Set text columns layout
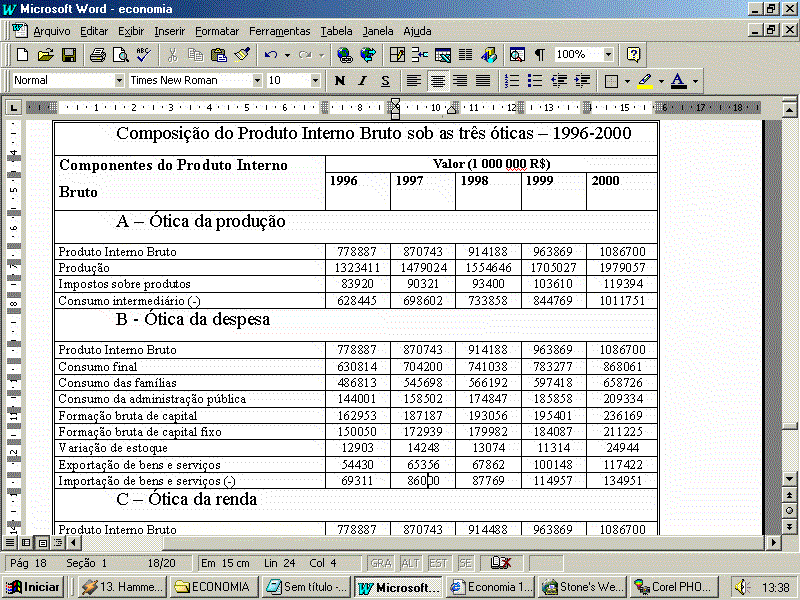The image size is (800, 600). pyautogui.click(x=465, y=55)
